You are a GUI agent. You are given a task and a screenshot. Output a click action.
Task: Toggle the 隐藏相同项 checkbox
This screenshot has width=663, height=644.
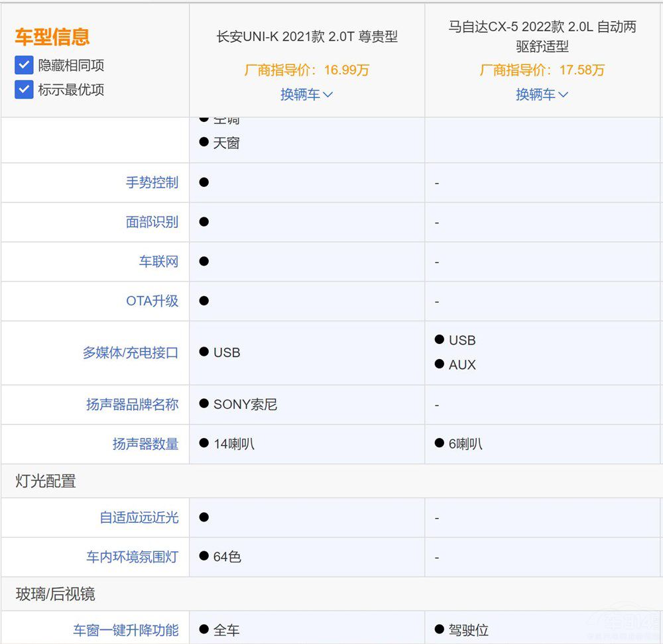(24, 65)
